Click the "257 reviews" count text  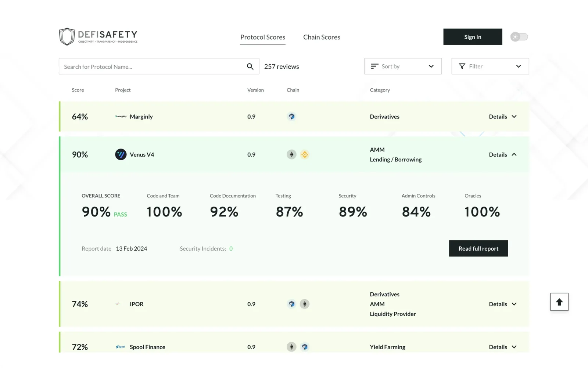coord(282,67)
